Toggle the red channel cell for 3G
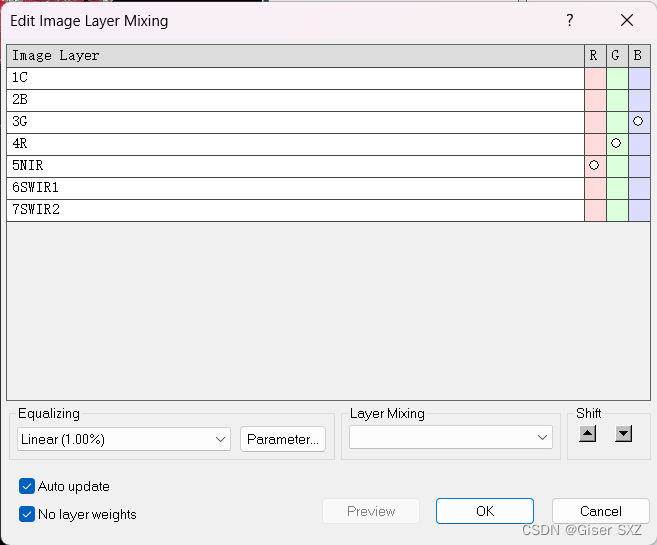Image resolution: width=657 pixels, height=545 pixels. (595, 122)
